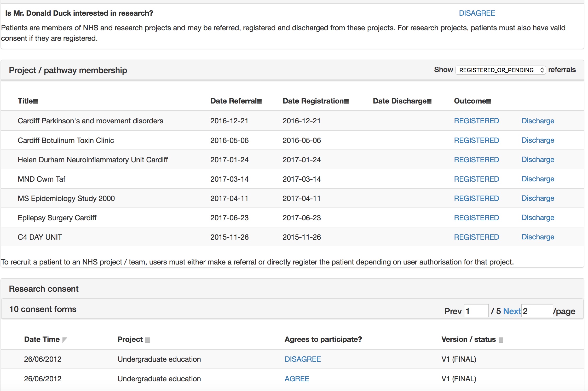This screenshot has height=391, width=588.
Task: Click Prev in consent pagination
Action: click(453, 311)
